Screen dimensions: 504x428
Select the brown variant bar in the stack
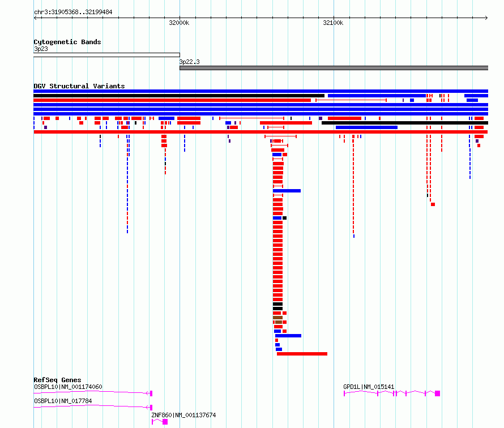pos(277,318)
